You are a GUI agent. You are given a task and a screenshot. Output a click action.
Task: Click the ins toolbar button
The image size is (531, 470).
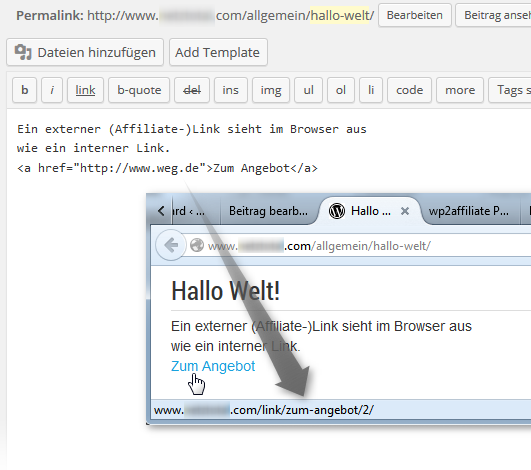pyautogui.click(x=231, y=90)
